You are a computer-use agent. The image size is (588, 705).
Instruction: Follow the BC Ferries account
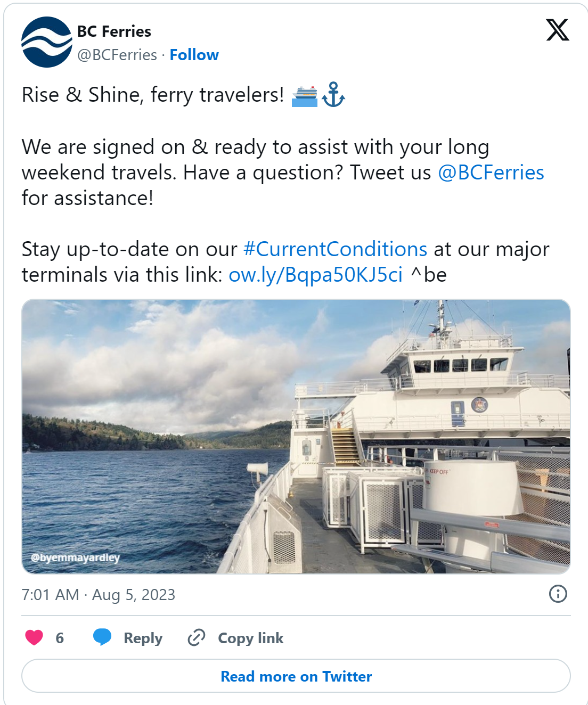coord(194,55)
